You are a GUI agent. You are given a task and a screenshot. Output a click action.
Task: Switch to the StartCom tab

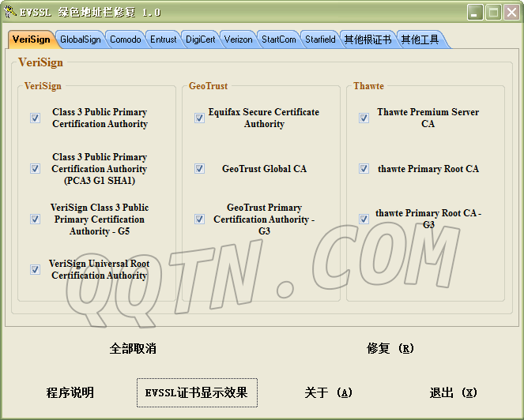point(278,39)
